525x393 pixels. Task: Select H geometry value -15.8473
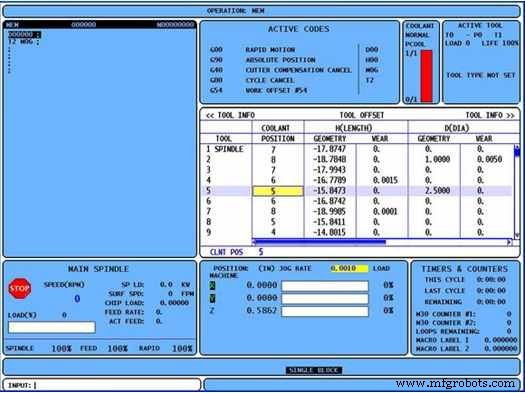click(x=329, y=191)
